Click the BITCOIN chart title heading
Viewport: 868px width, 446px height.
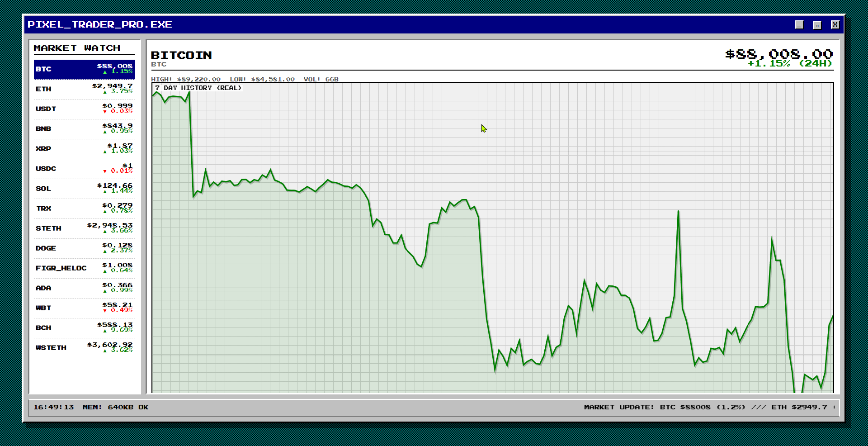(181, 55)
